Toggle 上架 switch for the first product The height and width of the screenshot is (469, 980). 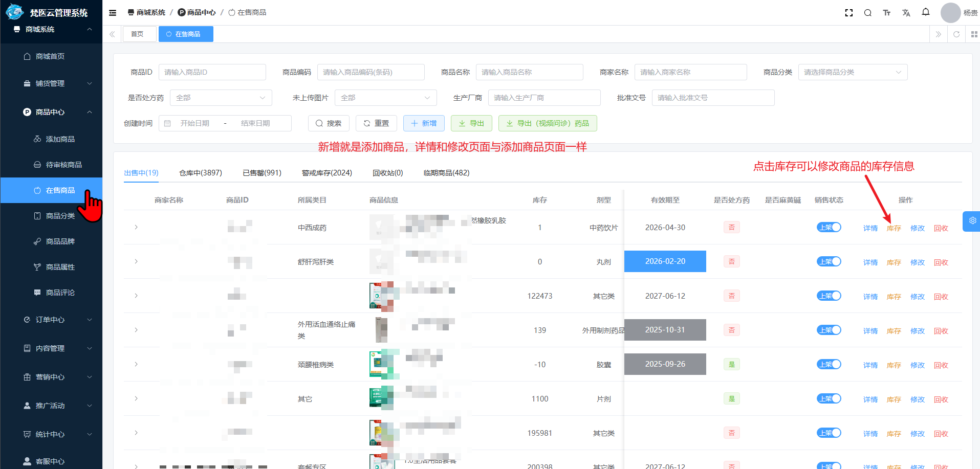tap(829, 227)
